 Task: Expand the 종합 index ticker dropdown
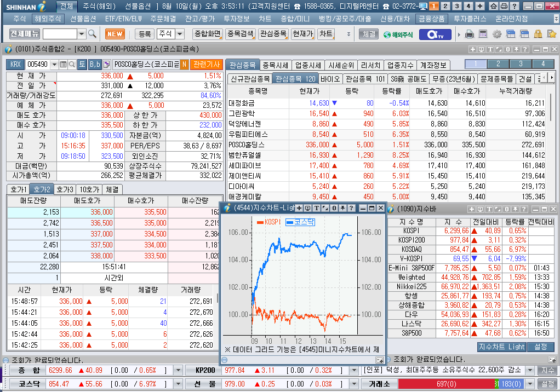(x=178, y=370)
